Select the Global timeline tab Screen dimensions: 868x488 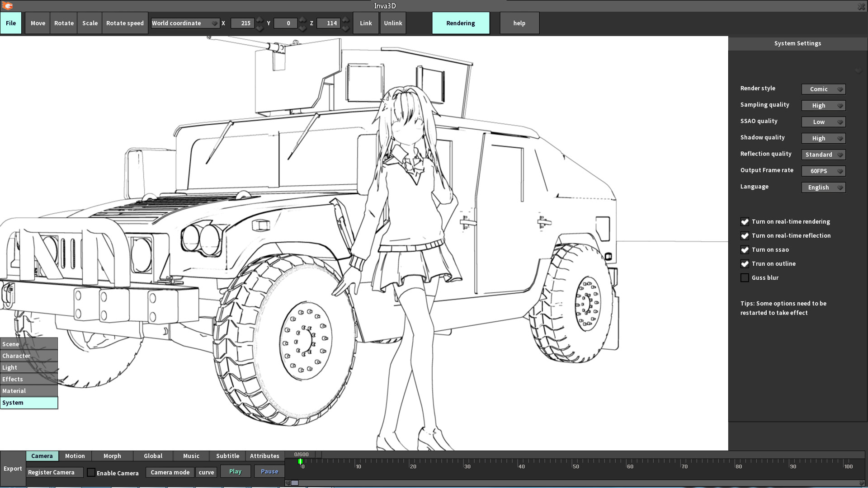click(x=153, y=456)
